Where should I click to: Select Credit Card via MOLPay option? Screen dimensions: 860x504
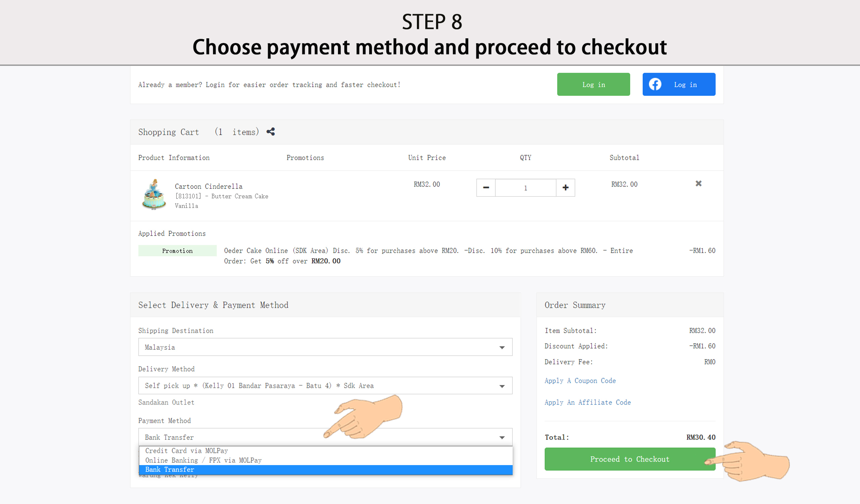click(186, 451)
